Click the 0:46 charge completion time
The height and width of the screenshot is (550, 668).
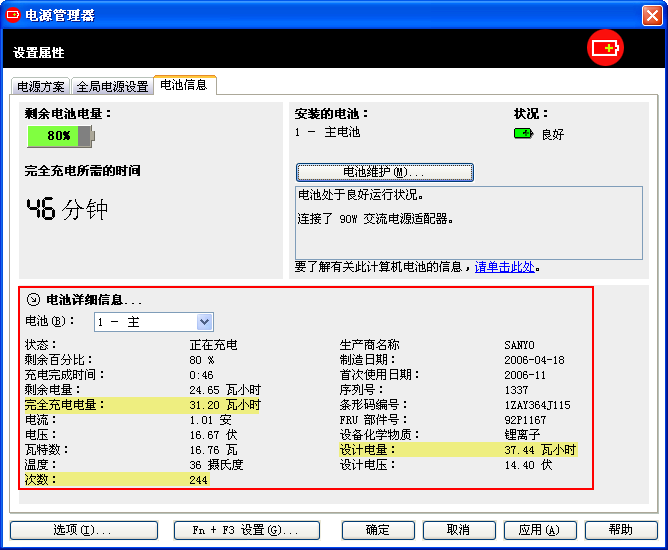(202, 375)
